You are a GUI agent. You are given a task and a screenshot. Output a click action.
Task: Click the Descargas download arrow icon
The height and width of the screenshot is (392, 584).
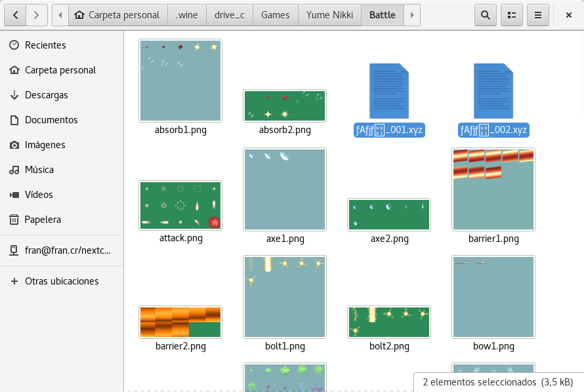click(x=14, y=95)
